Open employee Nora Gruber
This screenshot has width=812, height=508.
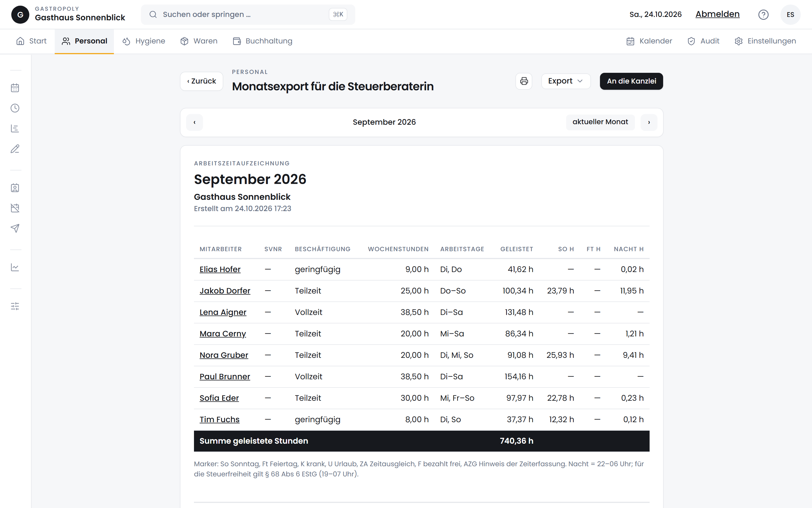(224, 355)
